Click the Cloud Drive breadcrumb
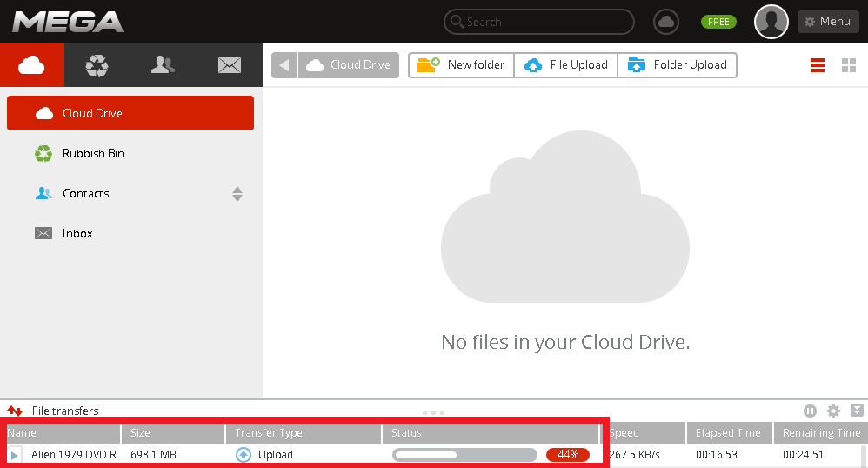 tap(349, 65)
